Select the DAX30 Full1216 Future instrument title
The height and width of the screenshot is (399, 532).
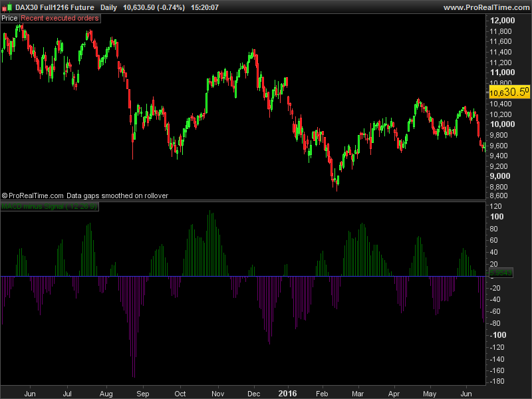tap(55, 7)
